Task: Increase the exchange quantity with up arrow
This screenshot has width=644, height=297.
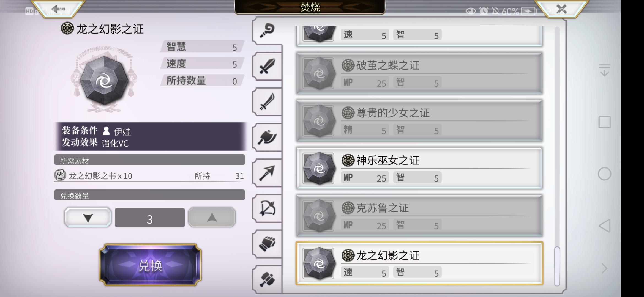Action: 212,217
